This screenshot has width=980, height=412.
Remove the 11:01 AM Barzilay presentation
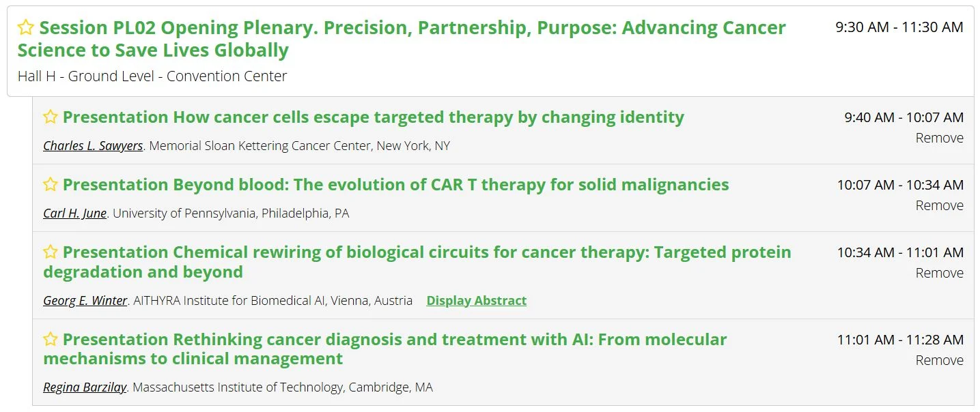point(939,360)
